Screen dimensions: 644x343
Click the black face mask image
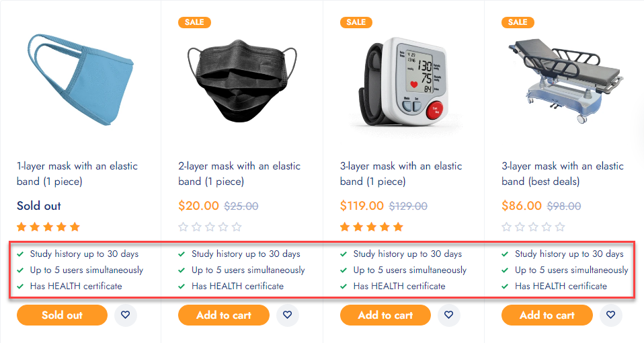pyautogui.click(x=242, y=81)
